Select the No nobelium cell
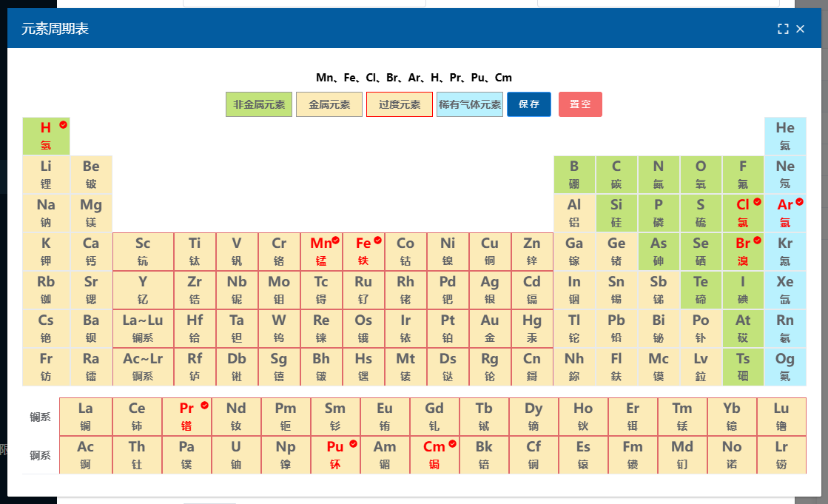Viewport: 828px width, 504px height. click(x=732, y=455)
